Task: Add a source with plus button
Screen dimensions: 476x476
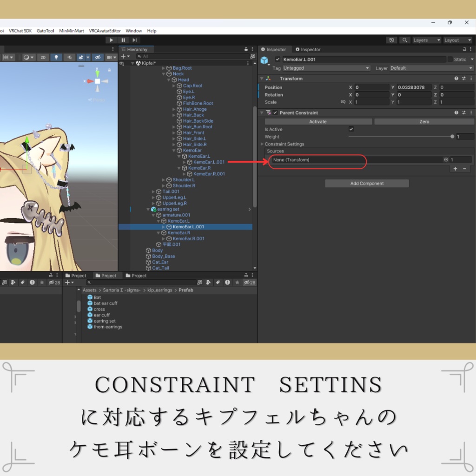Action: pos(455,169)
